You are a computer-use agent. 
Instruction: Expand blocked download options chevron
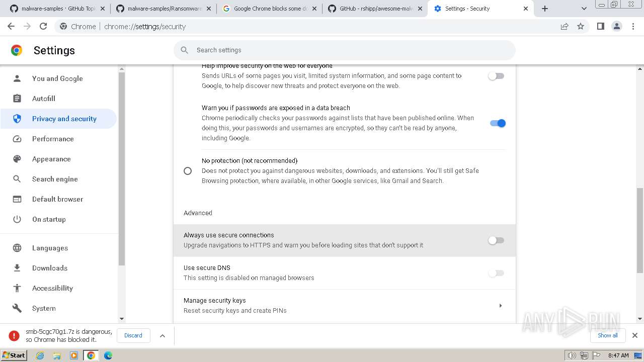[163, 336]
